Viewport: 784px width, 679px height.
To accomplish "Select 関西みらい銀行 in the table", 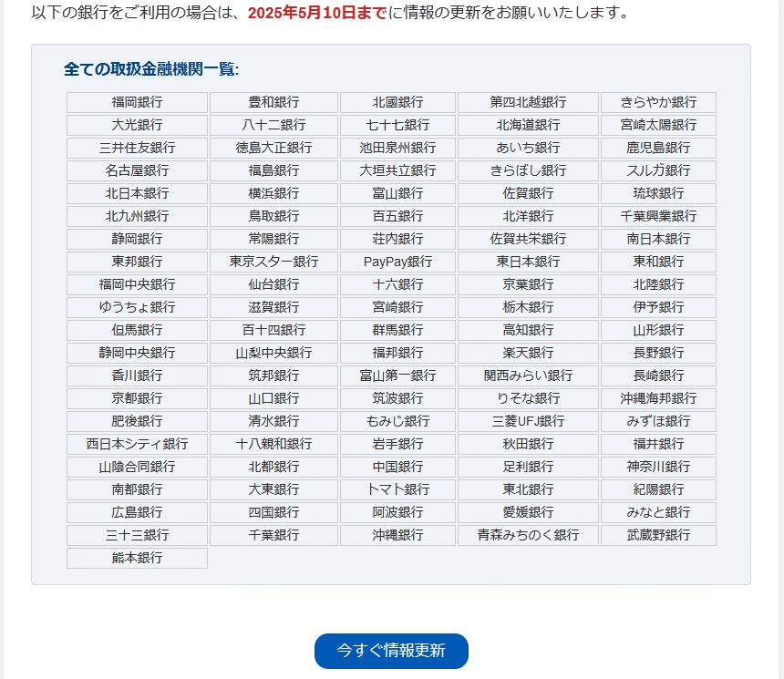I will tap(528, 376).
